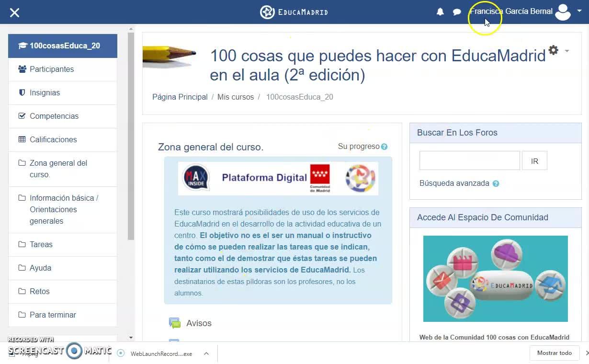Screen dimensions: 589x364
Task: Open Calificaciones in the sidebar
Action: pos(63,140)
